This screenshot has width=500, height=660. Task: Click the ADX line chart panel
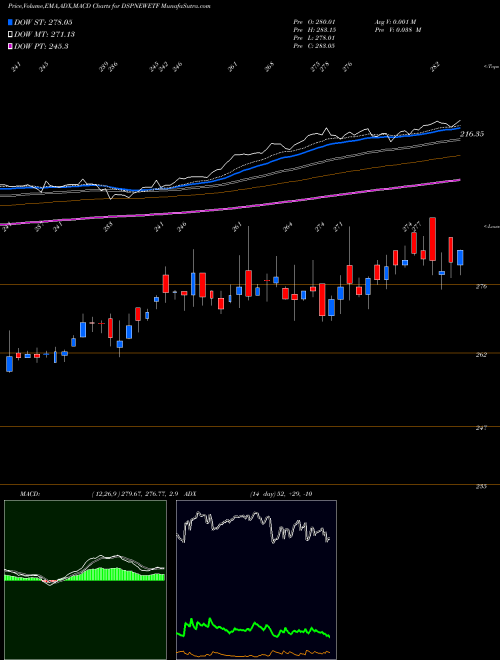(x=256, y=580)
